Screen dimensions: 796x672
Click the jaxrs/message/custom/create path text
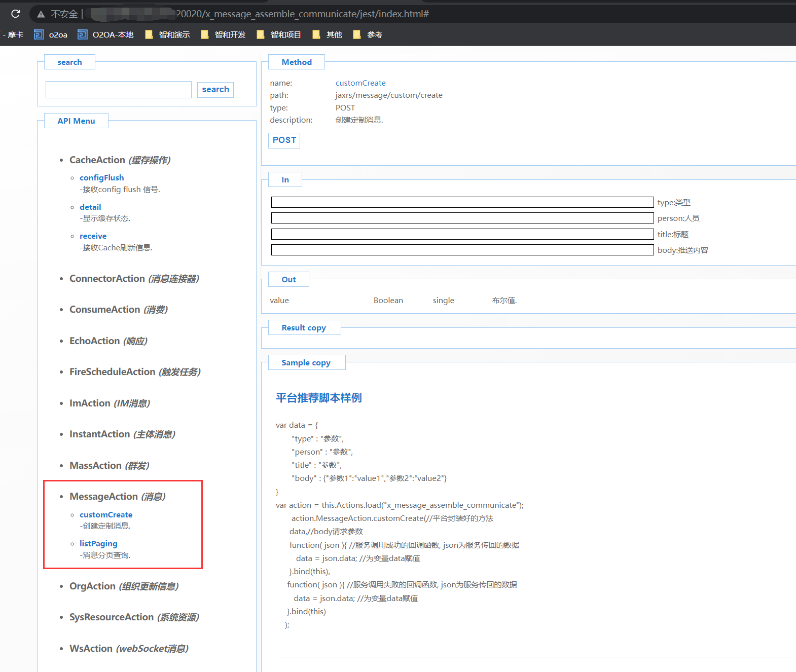[389, 95]
